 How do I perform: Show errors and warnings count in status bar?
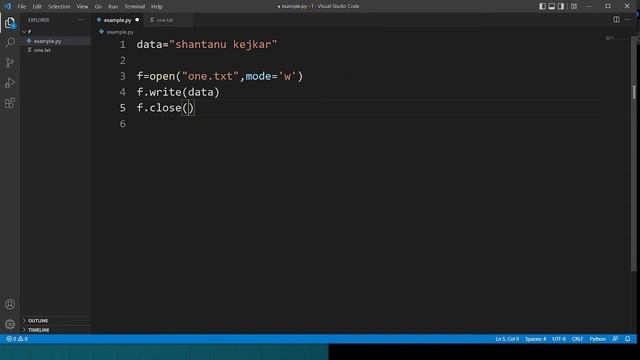pyautogui.click(x=17, y=339)
